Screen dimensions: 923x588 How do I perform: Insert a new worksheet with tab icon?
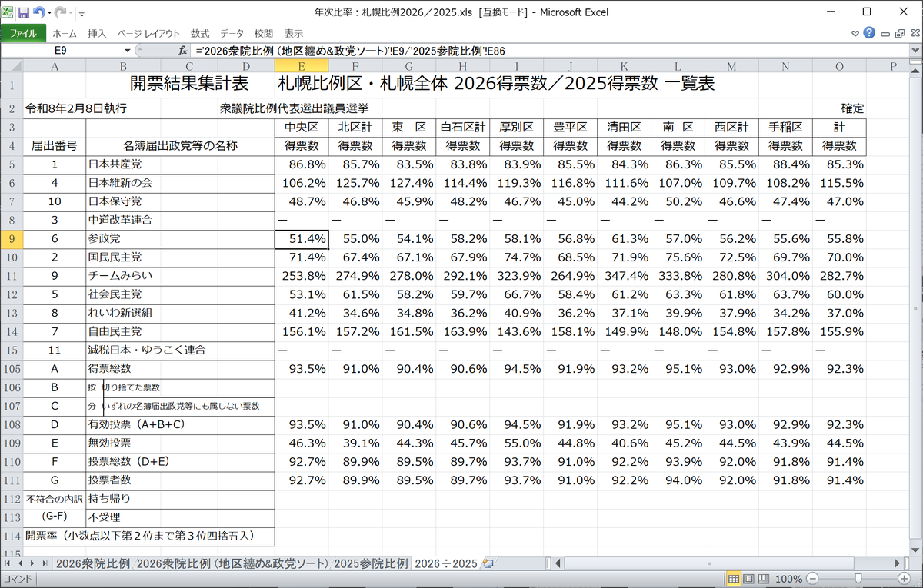488,563
